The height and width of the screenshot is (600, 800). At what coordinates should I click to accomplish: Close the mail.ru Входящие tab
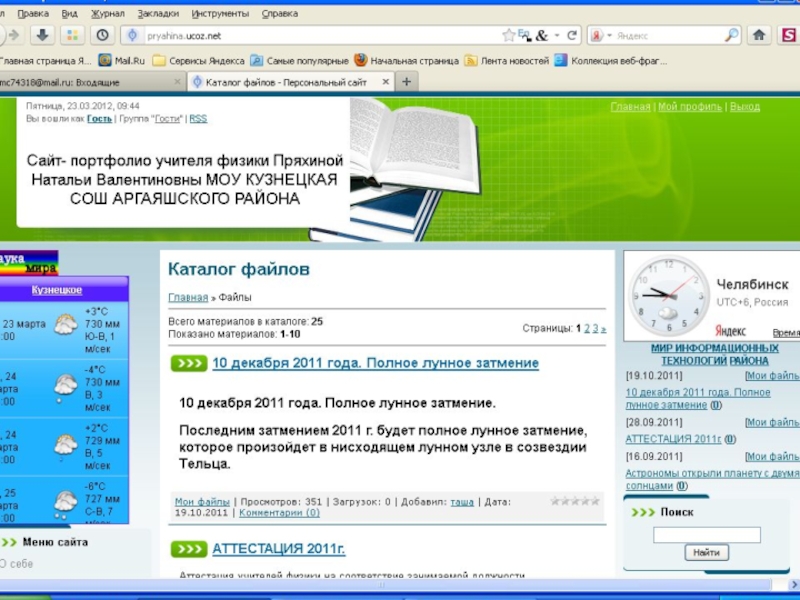pos(177,82)
